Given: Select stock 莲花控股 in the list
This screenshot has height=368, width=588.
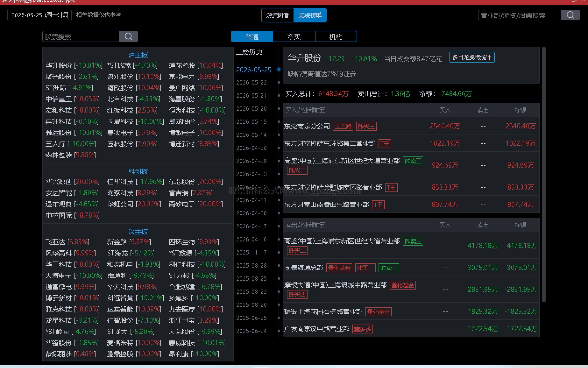Looking at the screenshot, I should (x=196, y=65).
